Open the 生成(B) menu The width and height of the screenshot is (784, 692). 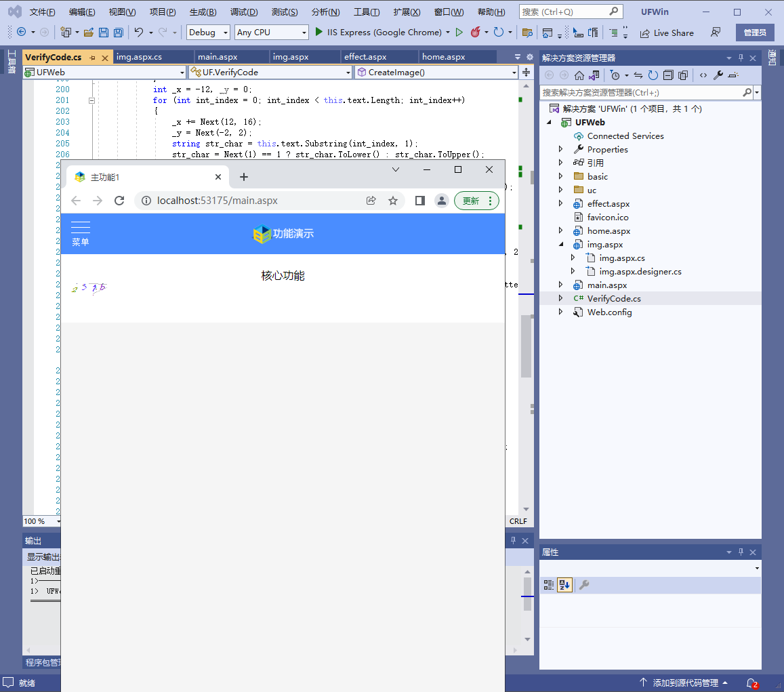pos(203,12)
